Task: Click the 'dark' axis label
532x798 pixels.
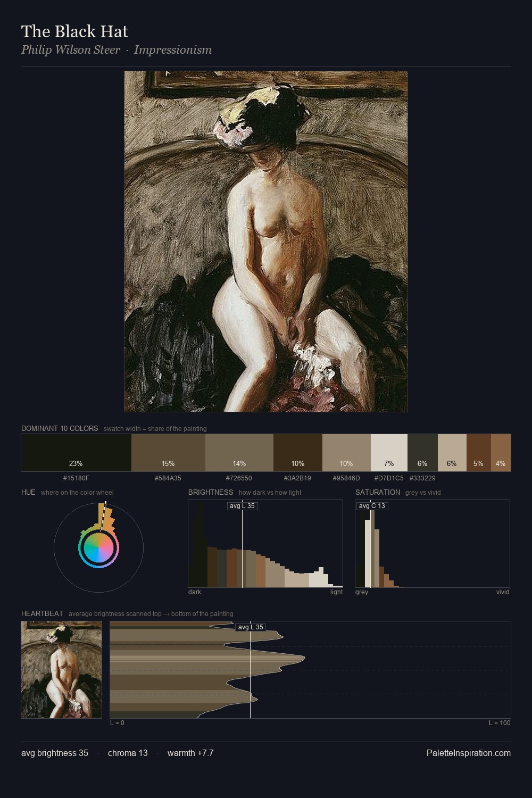Action: click(x=195, y=592)
